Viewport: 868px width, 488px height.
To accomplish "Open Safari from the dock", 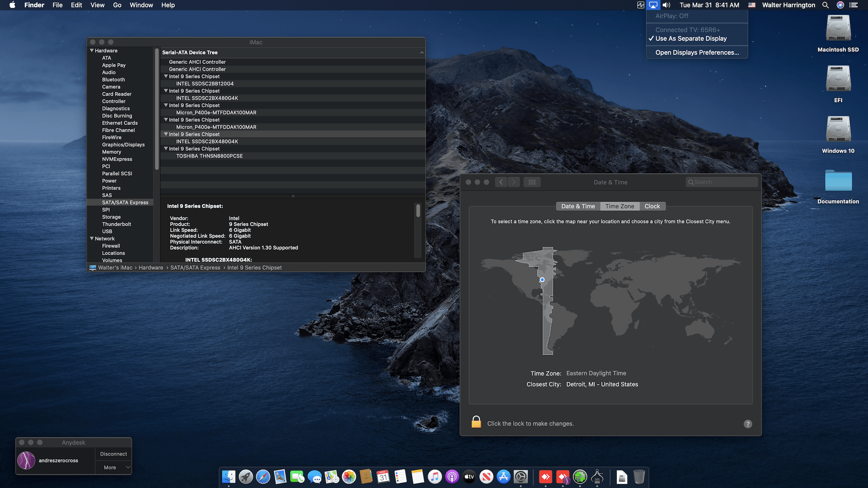I will click(x=263, y=477).
